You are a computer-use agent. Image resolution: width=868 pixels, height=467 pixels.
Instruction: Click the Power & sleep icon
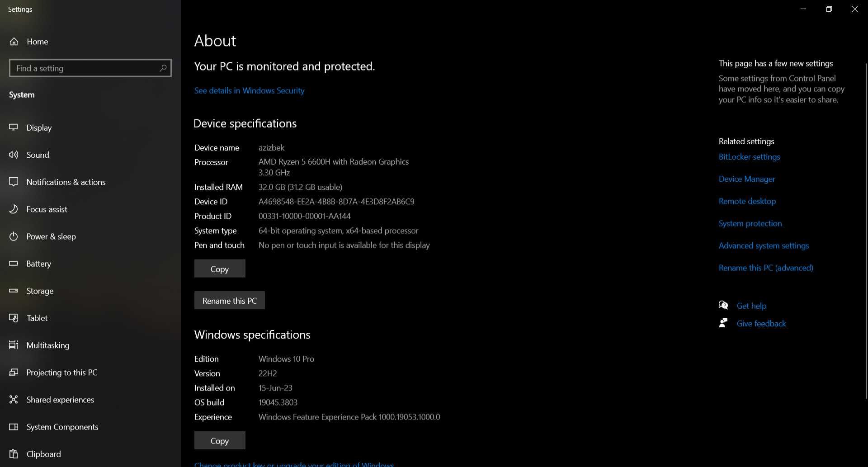14,236
